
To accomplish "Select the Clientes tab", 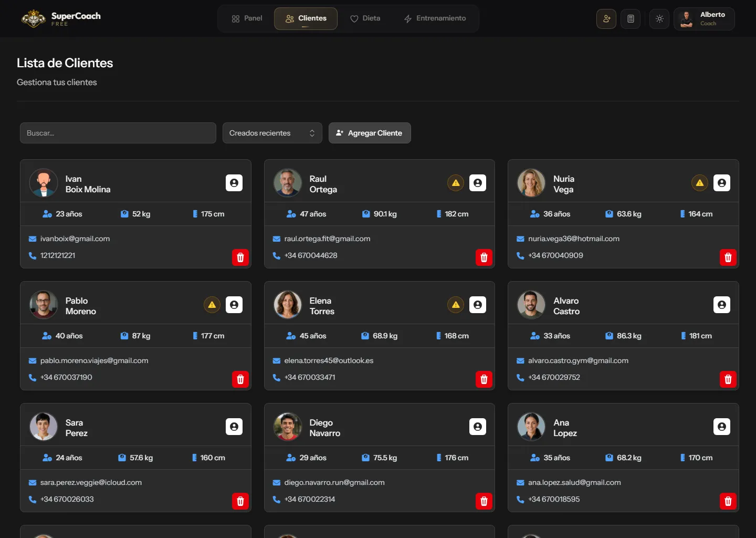I will point(306,18).
